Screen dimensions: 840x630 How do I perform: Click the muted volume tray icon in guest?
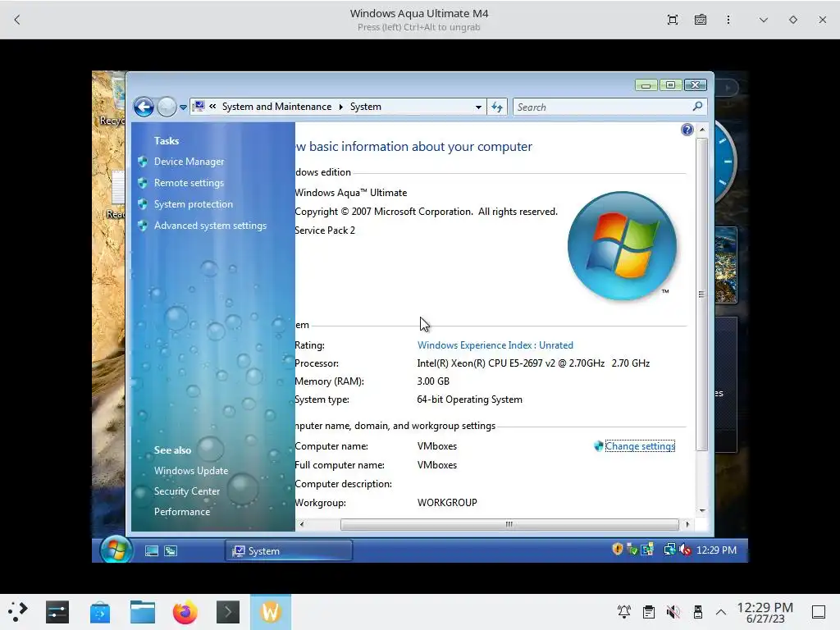pyautogui.click(x=685, y=549)
